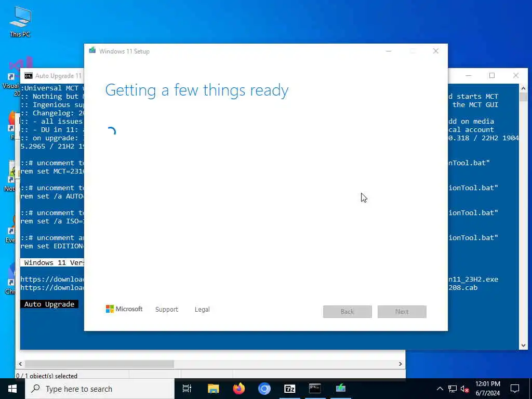The width and height of the screenshot is (532, 399).
Task: Click right arrow of horizontal scrollbar
Action: [x=401, y=364]
